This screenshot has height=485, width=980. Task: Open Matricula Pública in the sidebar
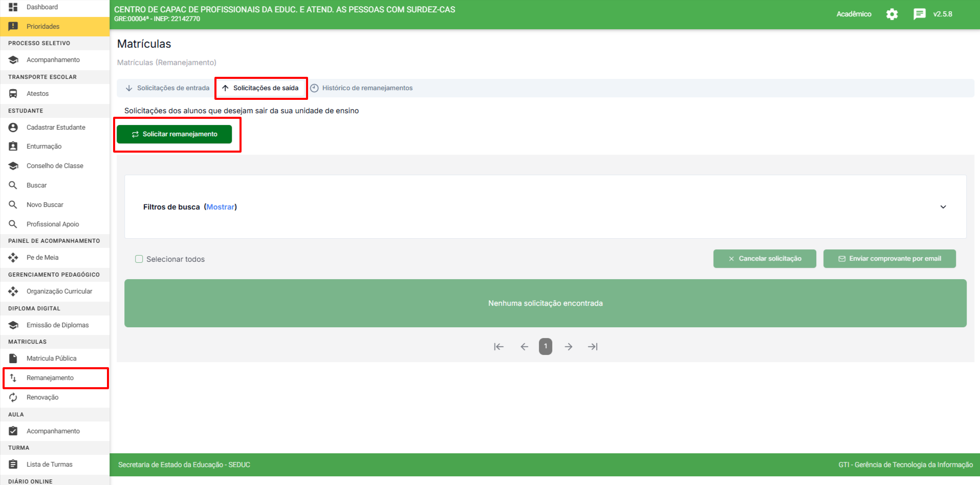(x=51, y=359)
